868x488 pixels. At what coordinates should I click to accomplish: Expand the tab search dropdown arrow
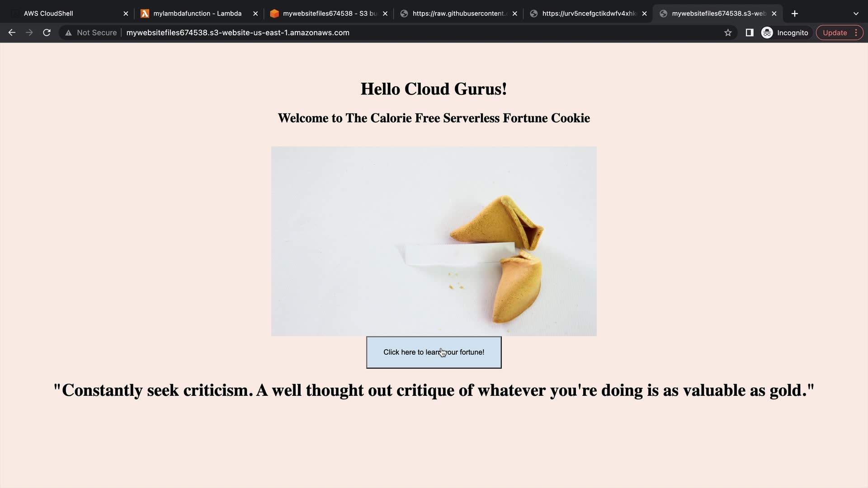(x=856, y=14)
